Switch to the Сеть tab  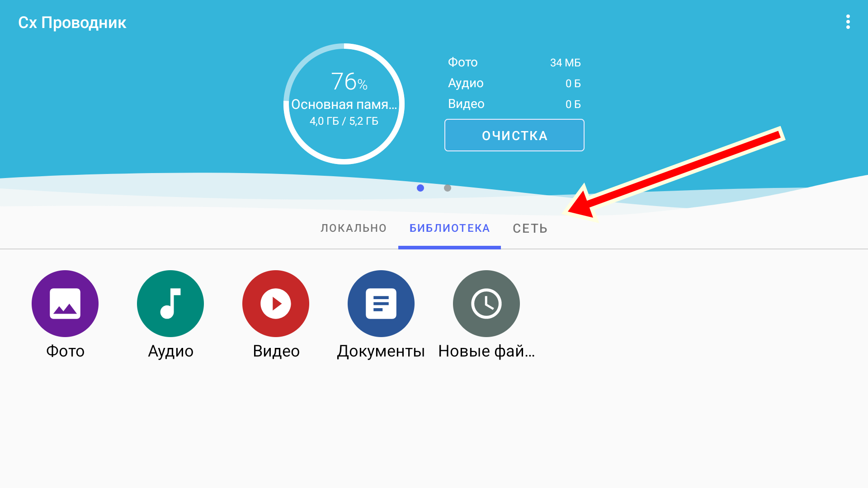530,229
